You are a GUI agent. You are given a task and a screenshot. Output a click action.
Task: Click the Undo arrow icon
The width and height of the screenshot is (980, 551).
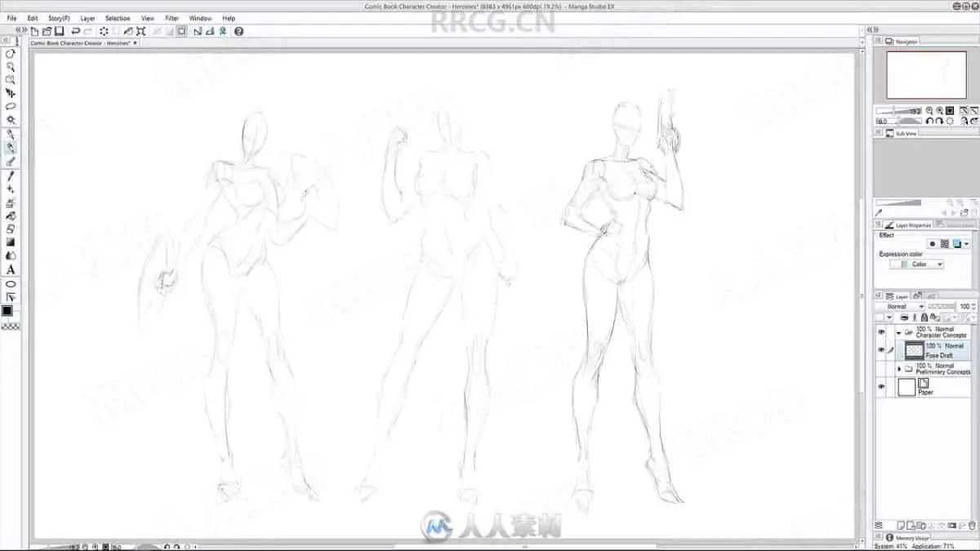(75, 31)
